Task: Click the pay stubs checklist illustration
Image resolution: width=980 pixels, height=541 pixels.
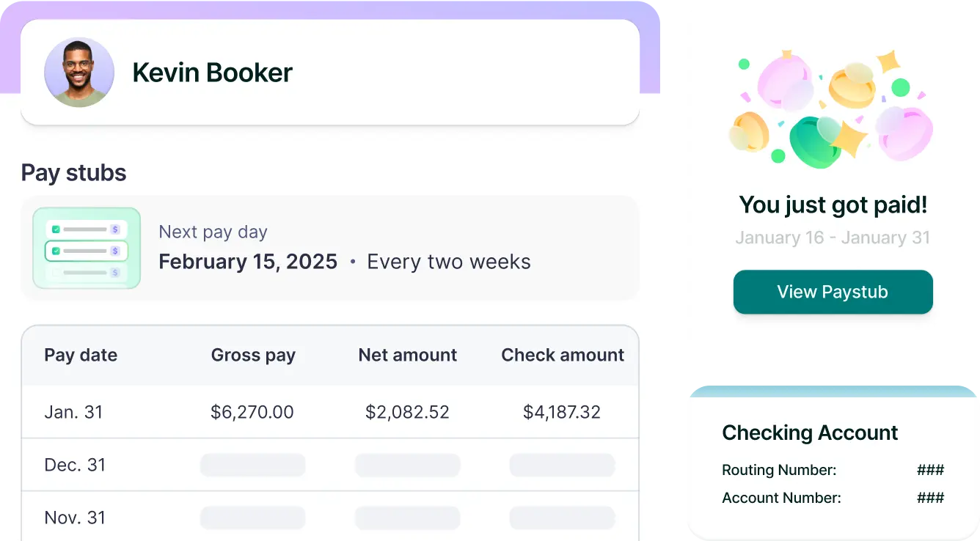Action: (x=87, y=248)
